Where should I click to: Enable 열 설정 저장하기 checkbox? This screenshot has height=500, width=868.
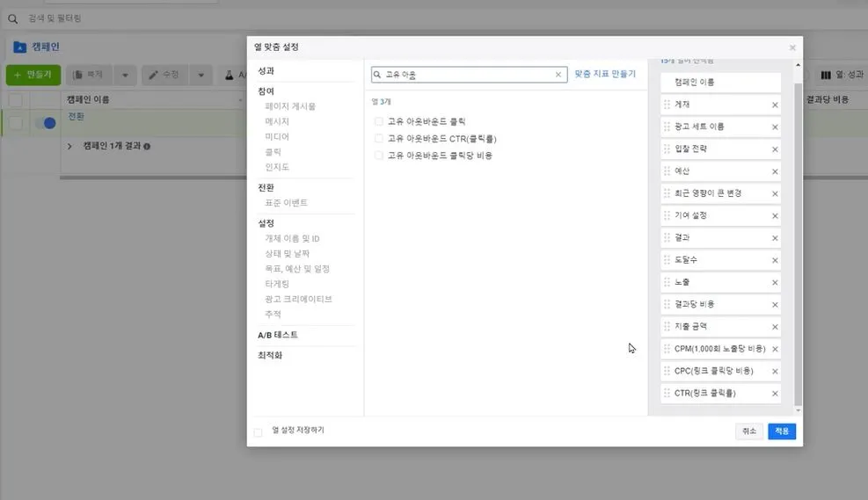pos(258,432)
